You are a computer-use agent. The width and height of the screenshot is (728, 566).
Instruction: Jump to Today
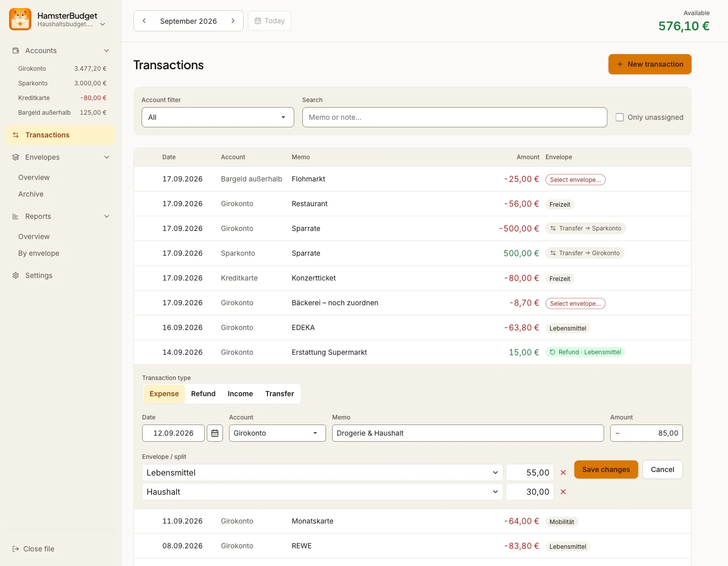[269, 21]
